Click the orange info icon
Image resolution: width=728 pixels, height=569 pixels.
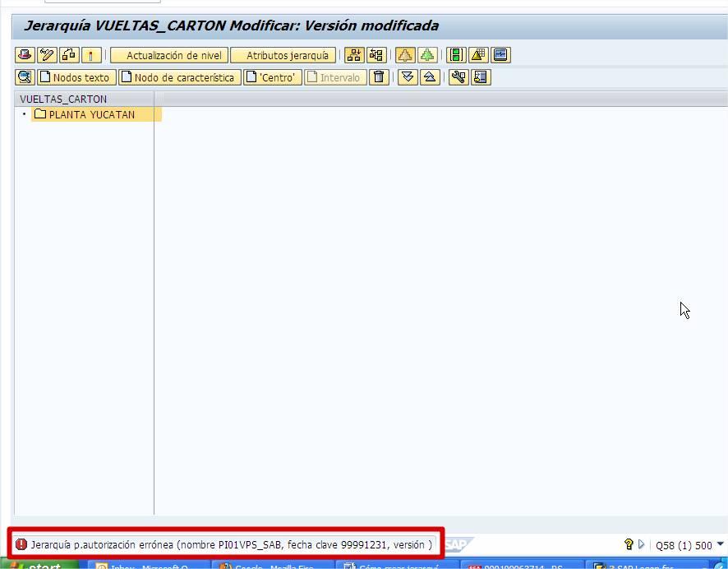click(90, 55)
